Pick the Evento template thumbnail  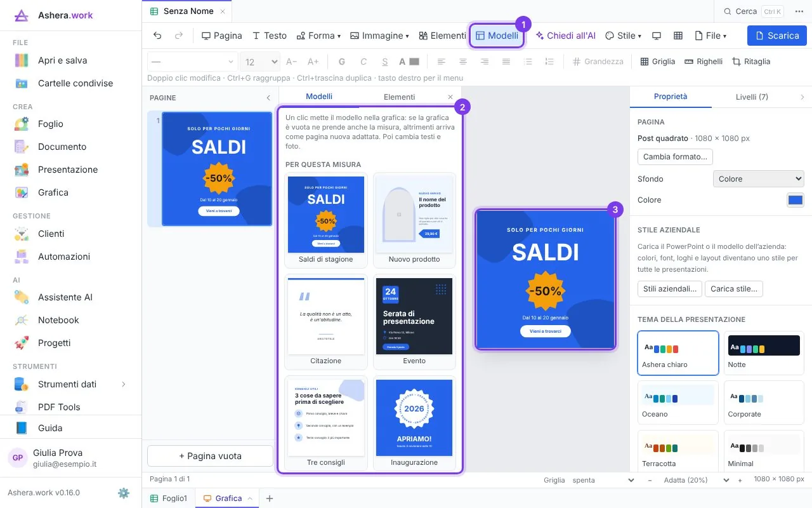[414, 321]
